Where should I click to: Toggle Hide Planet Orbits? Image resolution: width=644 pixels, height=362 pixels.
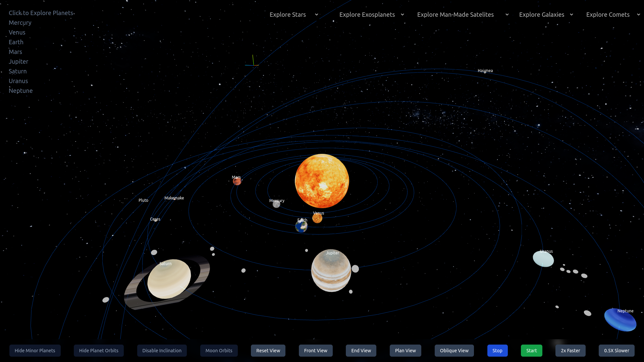99,351
